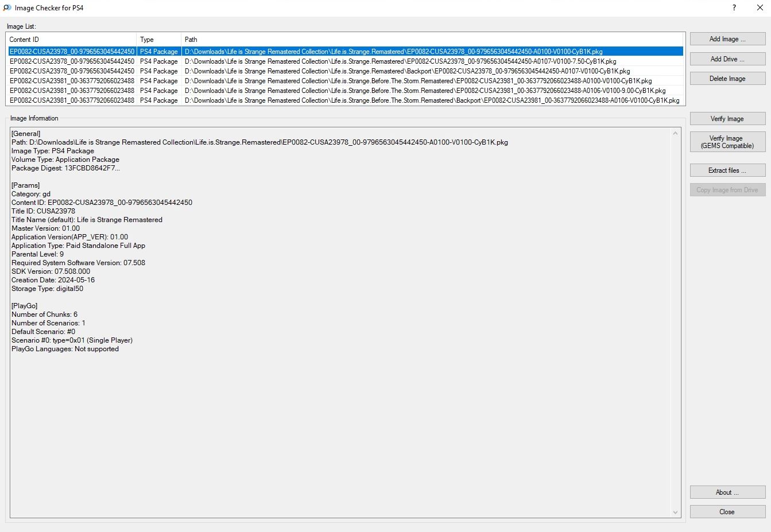Click the 'SDK Version: 07.508.000' line
This screenshot has height=532, width=771.
pyautogui.click(x=51, y=271)
